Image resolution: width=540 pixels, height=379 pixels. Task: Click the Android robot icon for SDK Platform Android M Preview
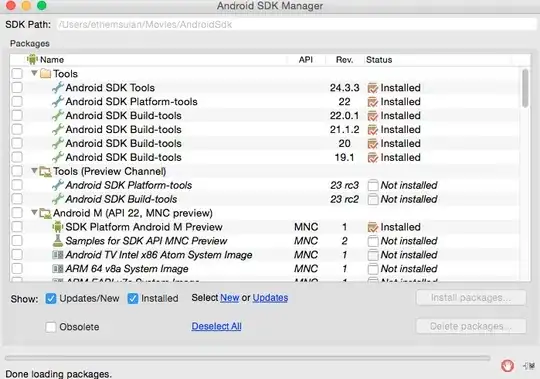tap(58, 227)
